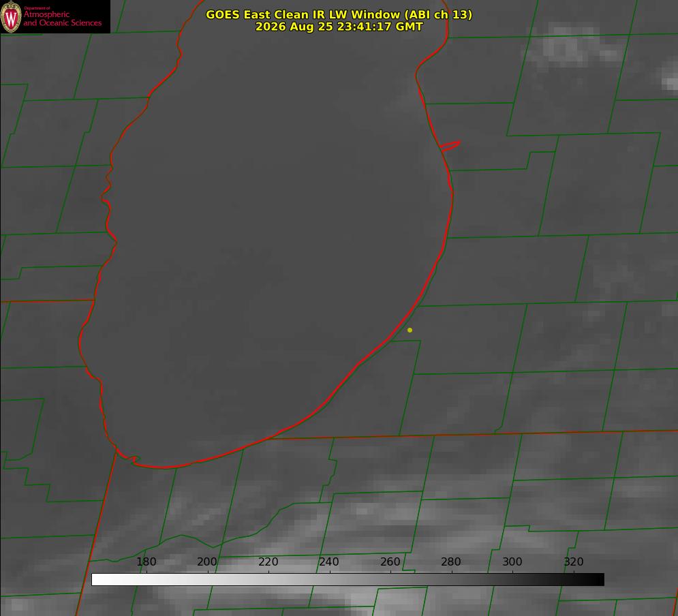Click the red peninsula spur on the eastern shoreline
Image resolution: width=678 pixels, height=616 pixels.
tap(450, 146)
